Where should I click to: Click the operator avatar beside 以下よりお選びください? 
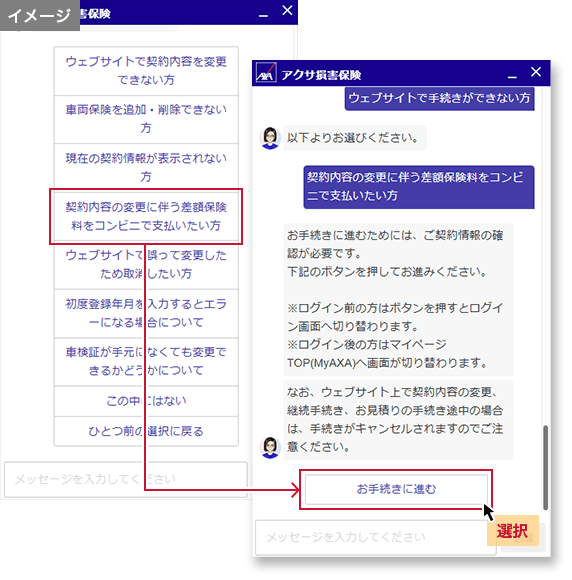pos(270,138)
